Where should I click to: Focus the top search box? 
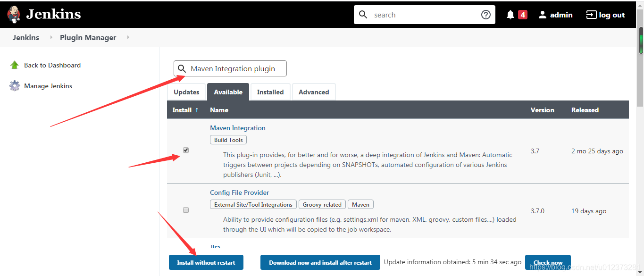[425, 15]
